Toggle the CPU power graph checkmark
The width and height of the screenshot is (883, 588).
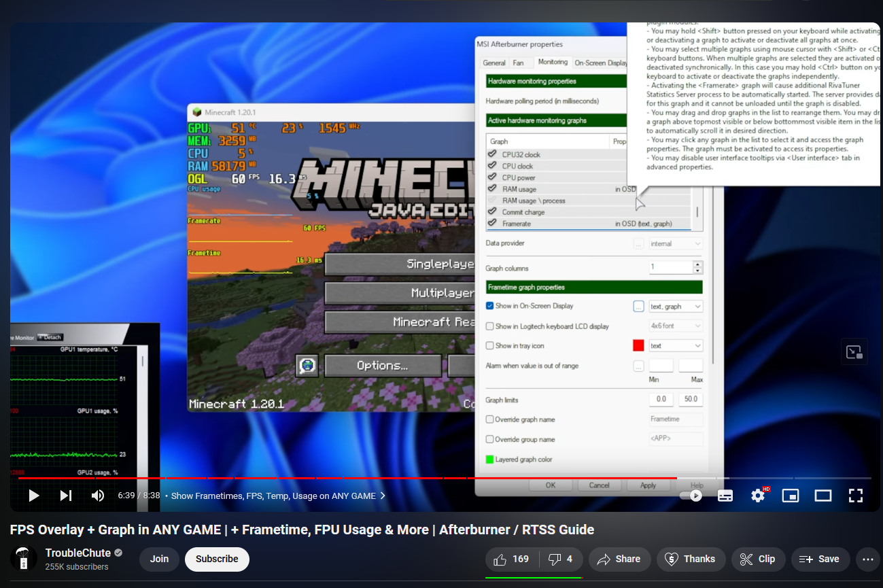[493, 177]
